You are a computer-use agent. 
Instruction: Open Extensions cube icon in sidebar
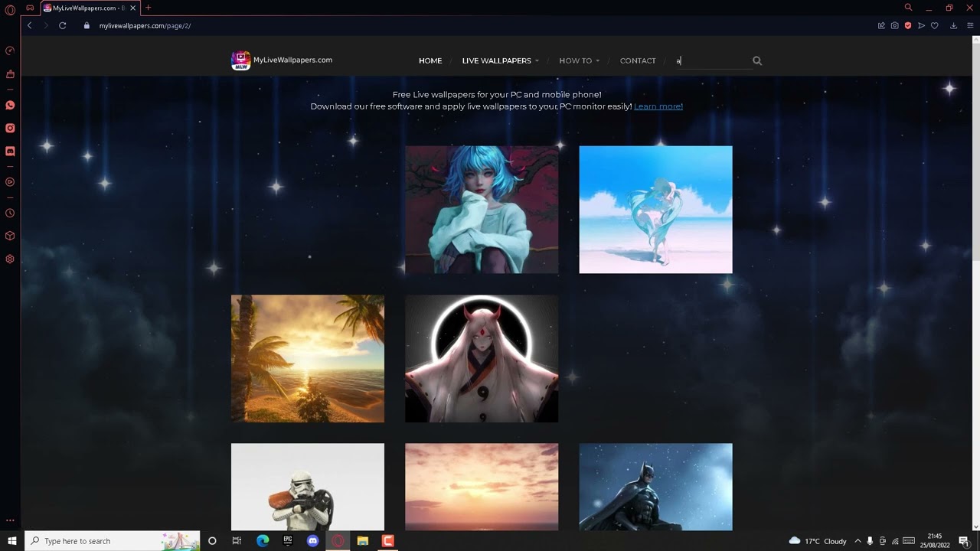coord(10,236)
